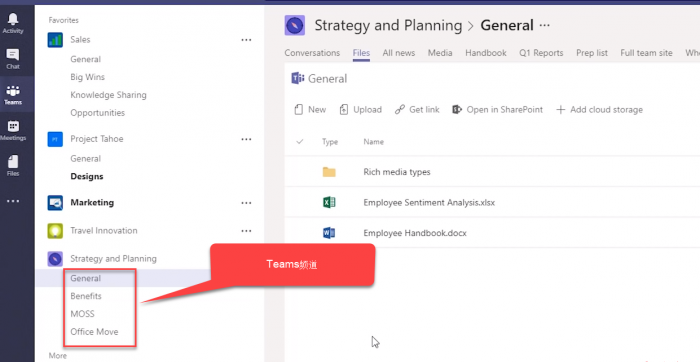Viewport: 700px width, 362px height.
Task: Click the Travel Innovation lightbulb icon
Action: coord(55,231)
